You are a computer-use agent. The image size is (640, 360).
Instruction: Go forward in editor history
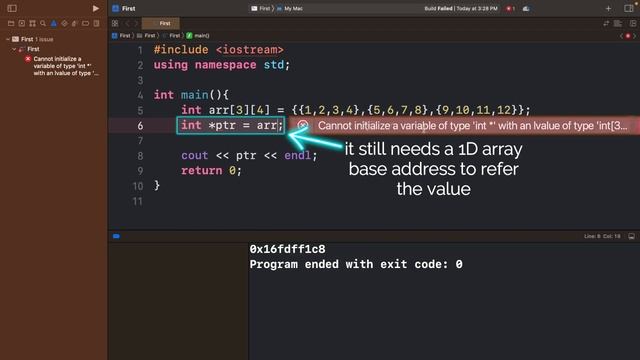click(136, 23)
